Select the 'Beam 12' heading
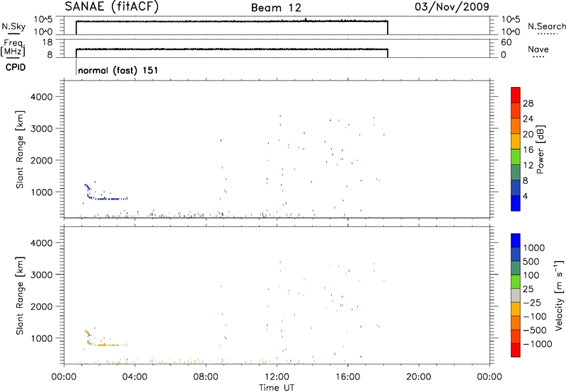Screen dimensions: 566x392 point(276,8)
